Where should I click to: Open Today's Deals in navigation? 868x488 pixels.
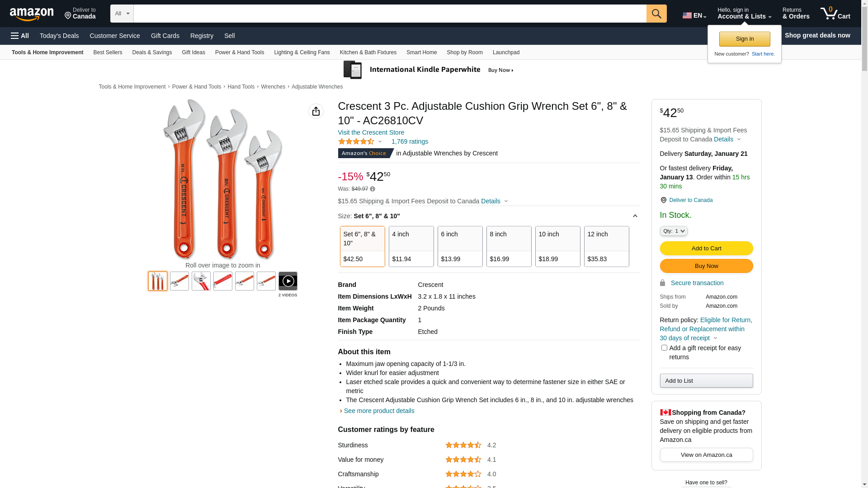(59, 36)
